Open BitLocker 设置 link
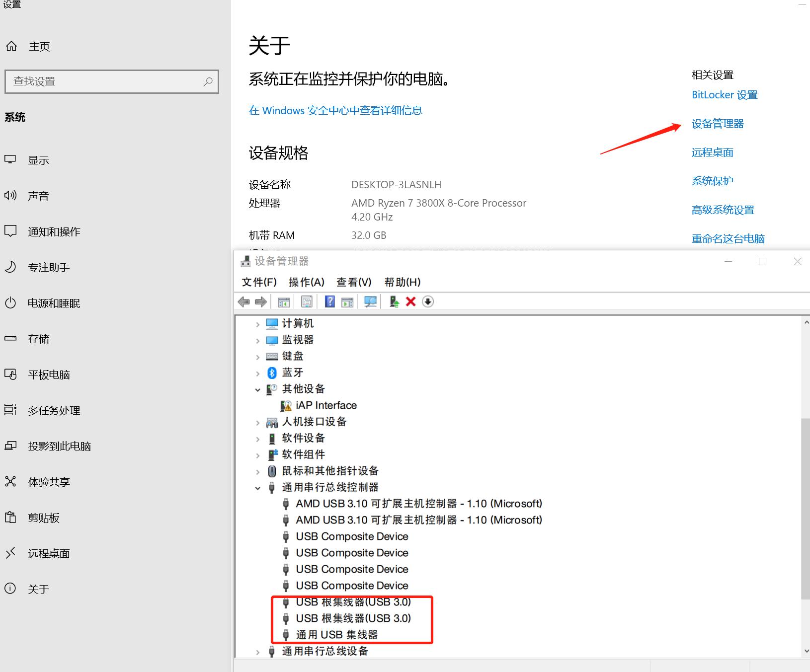Viewport: 810px width, 672px height. pos(724,94)
